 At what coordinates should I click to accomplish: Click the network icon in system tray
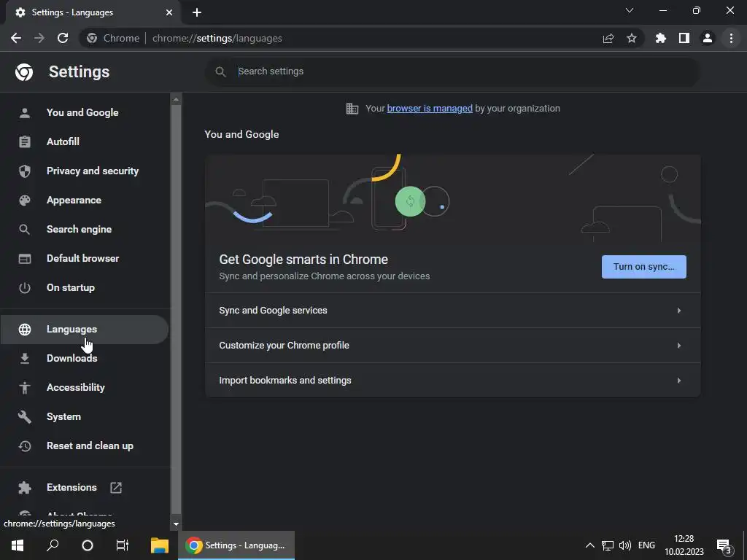pos(608,545)
